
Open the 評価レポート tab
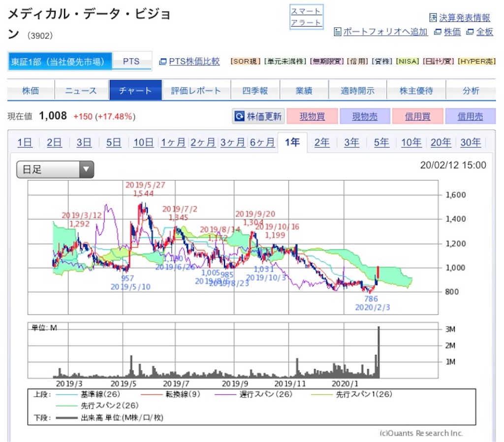click(x=196, y=91)
